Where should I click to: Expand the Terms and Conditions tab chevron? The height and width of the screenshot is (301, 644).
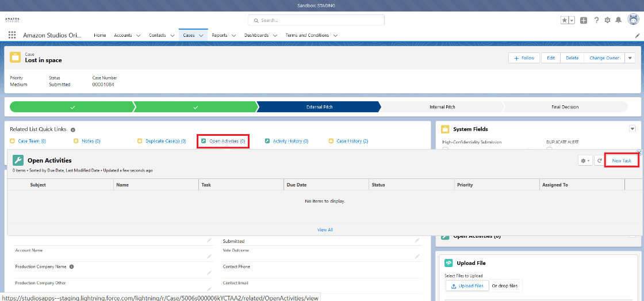335,35
